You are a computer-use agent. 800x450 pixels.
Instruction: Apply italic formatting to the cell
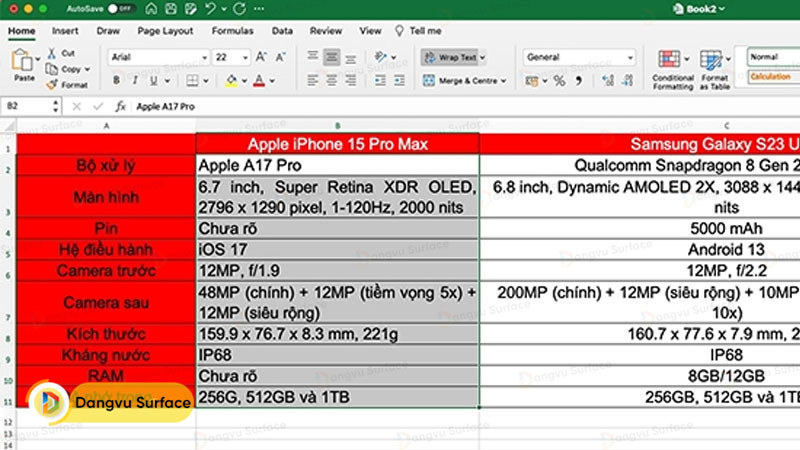tap(135, 80)
